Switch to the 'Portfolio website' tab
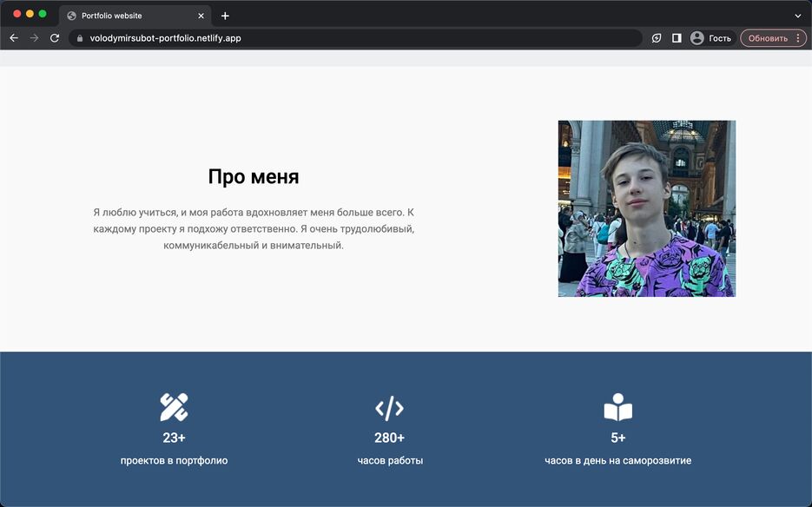812x507 pixels. (x=130, y=15)
